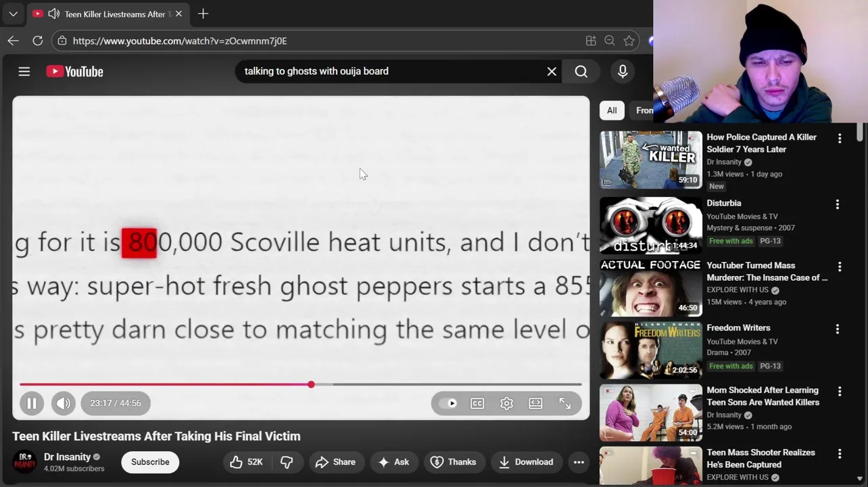Open options for Disturbia
Viewport: 868px width, 487px height.
tap(838, 204)
